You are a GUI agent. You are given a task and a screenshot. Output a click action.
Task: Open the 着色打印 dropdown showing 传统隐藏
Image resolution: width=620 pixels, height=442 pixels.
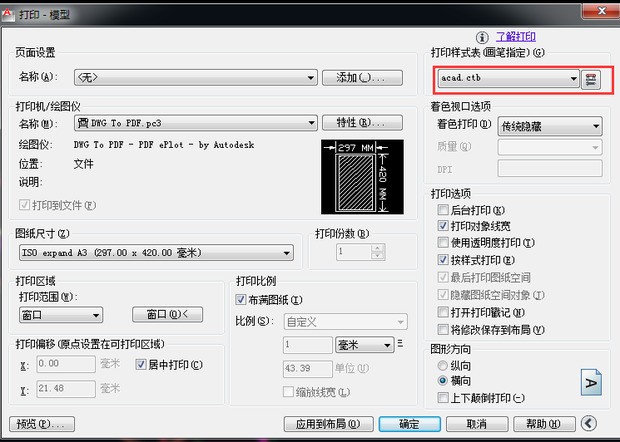(550, 127)
